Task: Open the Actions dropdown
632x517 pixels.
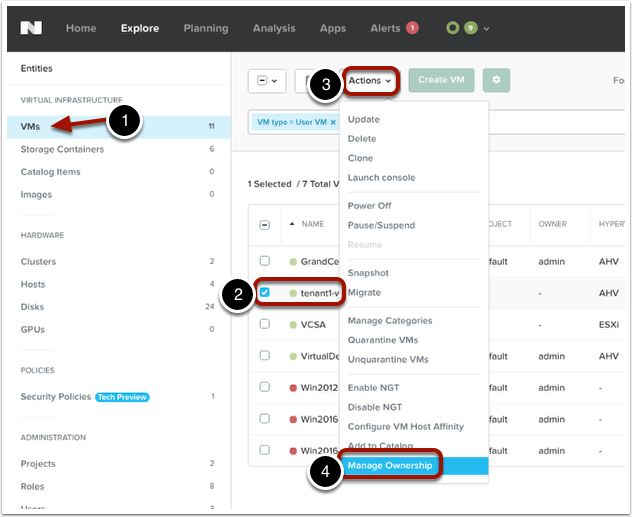Action: (370, 80)
